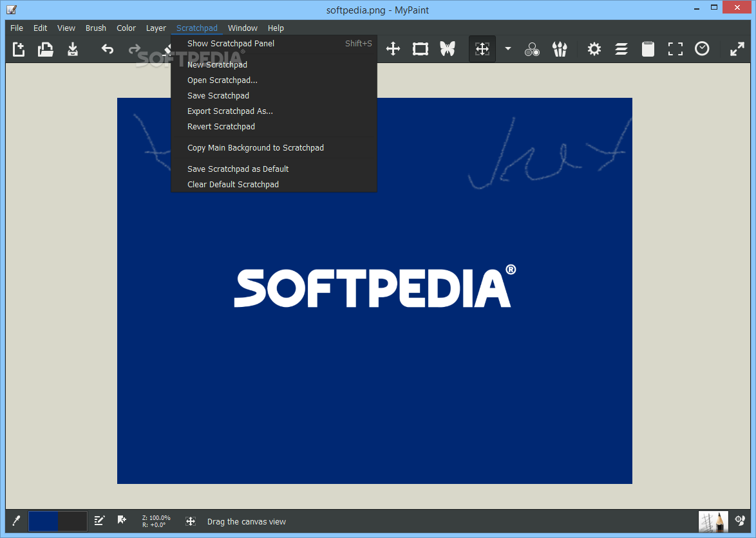Choose Revert Scratchpad

click(274, 126)
